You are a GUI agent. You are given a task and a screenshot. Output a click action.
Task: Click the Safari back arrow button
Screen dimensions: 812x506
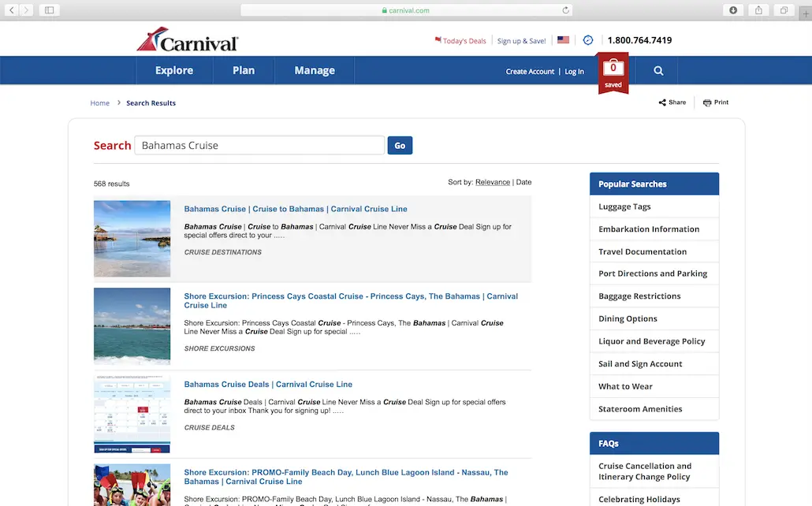coord(11,9)
